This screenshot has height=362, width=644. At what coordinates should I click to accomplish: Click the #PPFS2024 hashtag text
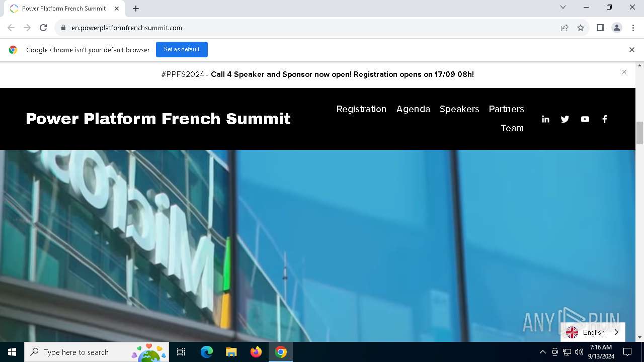coord(183,74)
